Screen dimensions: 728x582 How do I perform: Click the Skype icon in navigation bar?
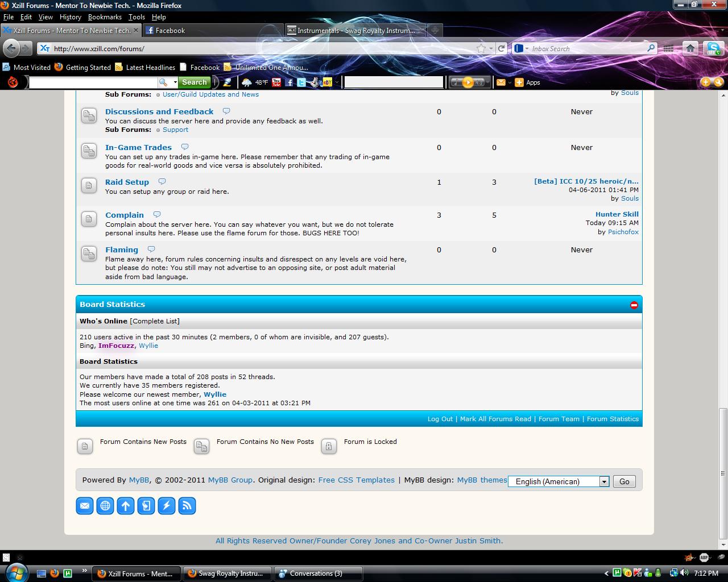click(713, 48)
